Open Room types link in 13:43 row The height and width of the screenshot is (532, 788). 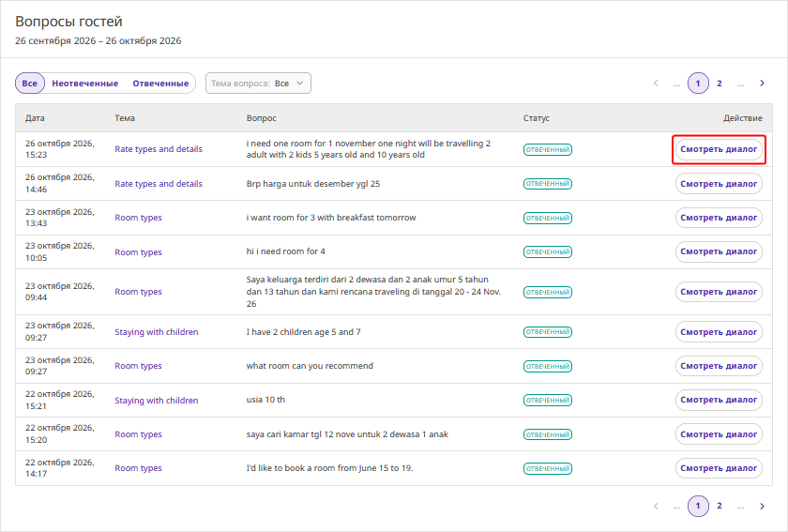click(138, 218)
